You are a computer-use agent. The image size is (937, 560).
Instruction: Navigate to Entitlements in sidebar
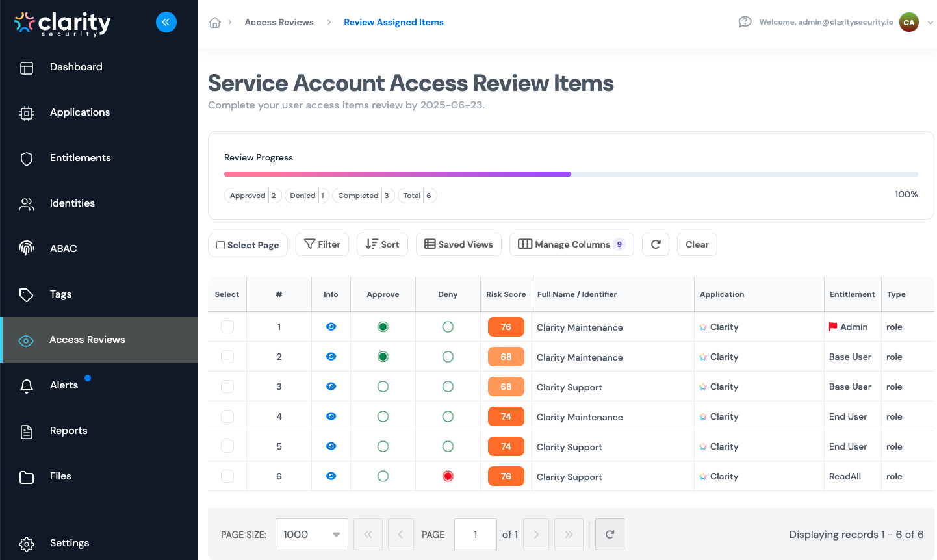click(x=80, y=158)
